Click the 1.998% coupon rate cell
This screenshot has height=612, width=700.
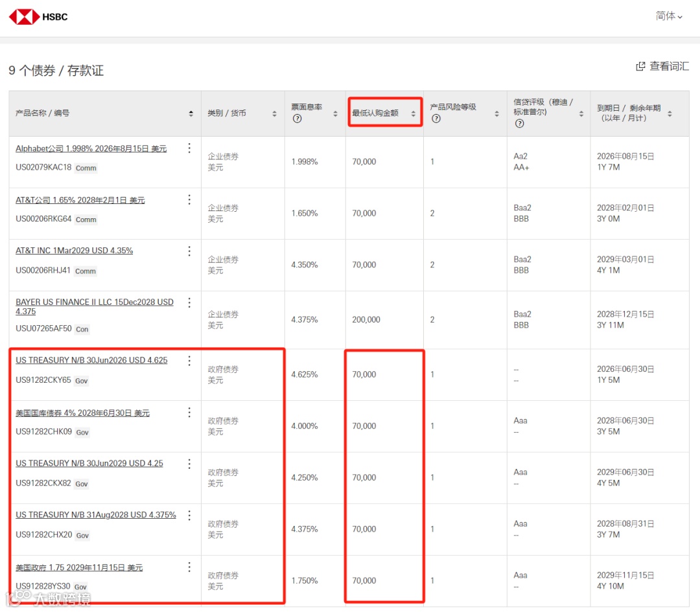pos(305,162)
